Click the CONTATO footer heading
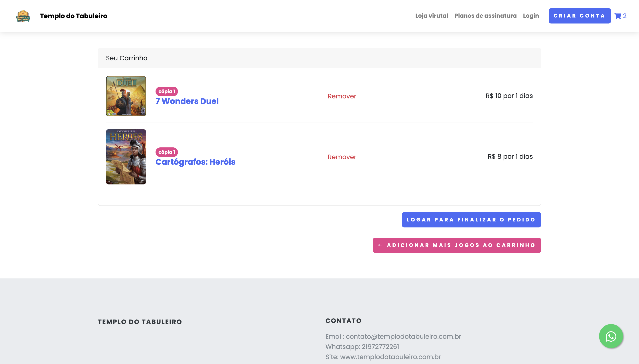The height and width of the screenshot is (364, 639). (343, 321)
